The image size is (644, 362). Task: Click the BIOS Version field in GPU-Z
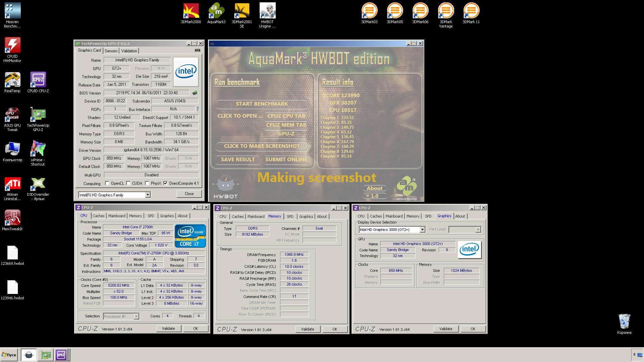click(x=147, y=93)
